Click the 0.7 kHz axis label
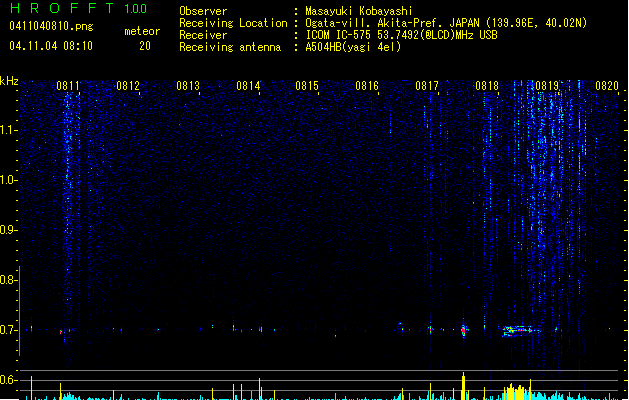The width and height of the screenshot is (629, 400). [x=8, y=330]
